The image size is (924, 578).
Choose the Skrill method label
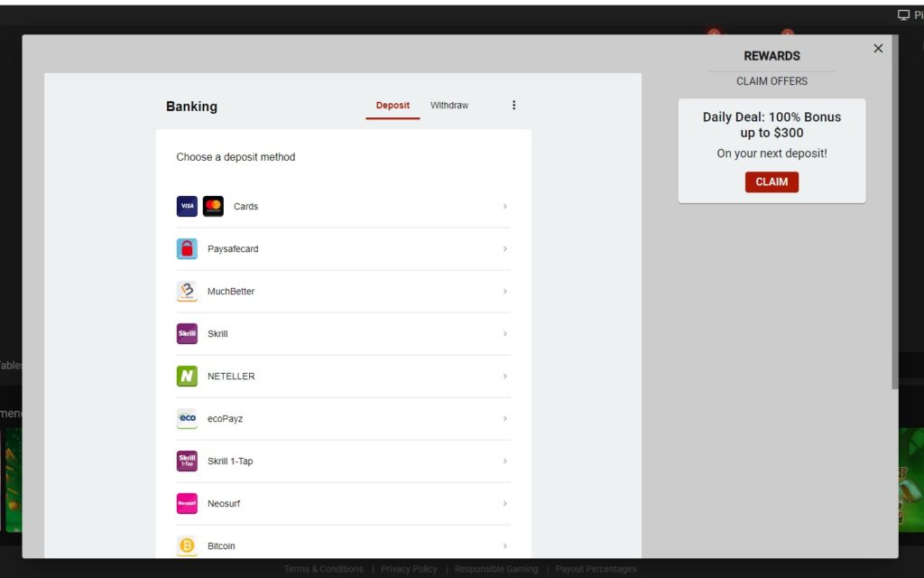point(217,334)
